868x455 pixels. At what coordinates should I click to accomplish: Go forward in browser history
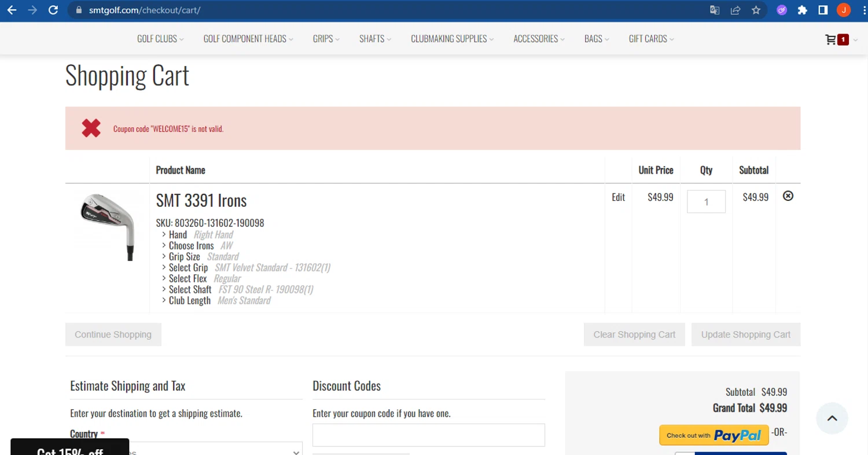pos(32,10)
